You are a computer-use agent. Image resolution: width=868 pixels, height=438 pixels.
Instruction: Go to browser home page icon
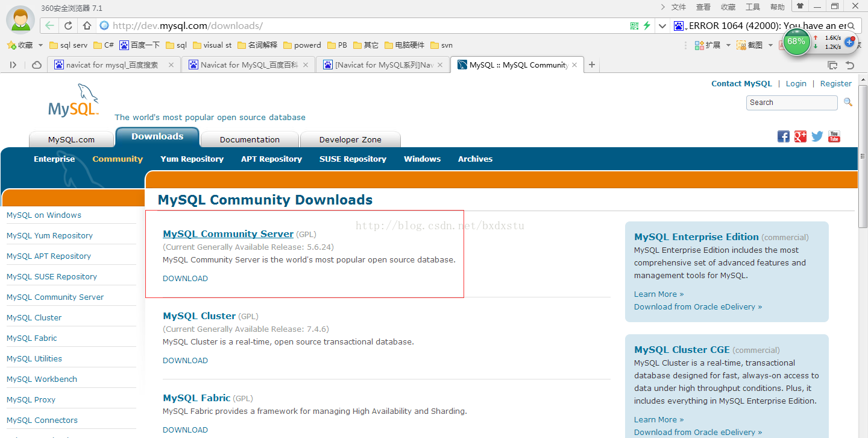87,25
